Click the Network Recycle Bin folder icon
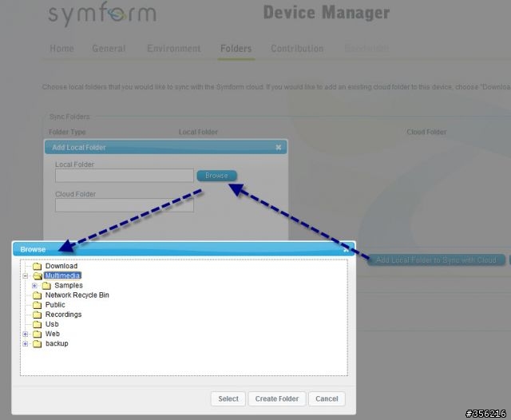This screenshot has height=420, width=511. [38, 295]
